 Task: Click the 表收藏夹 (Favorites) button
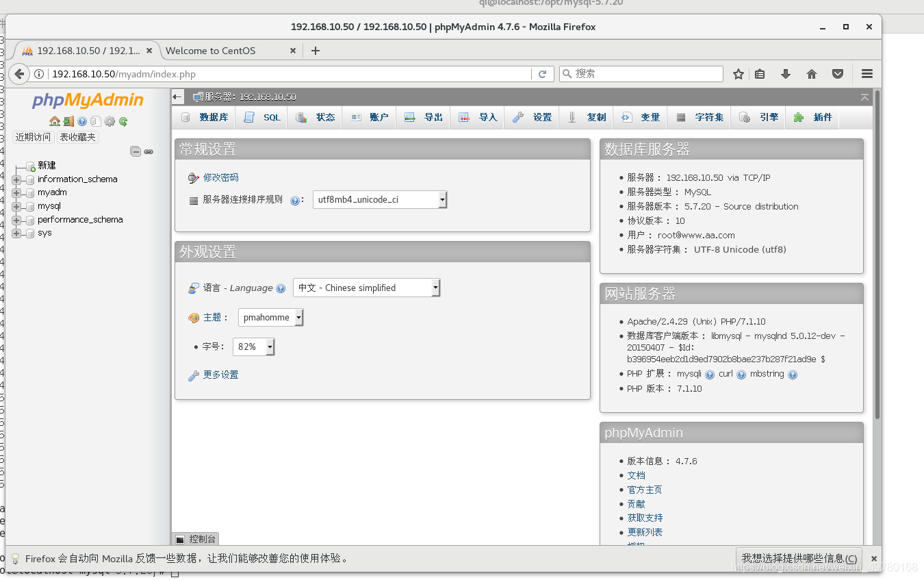(78, 138)
